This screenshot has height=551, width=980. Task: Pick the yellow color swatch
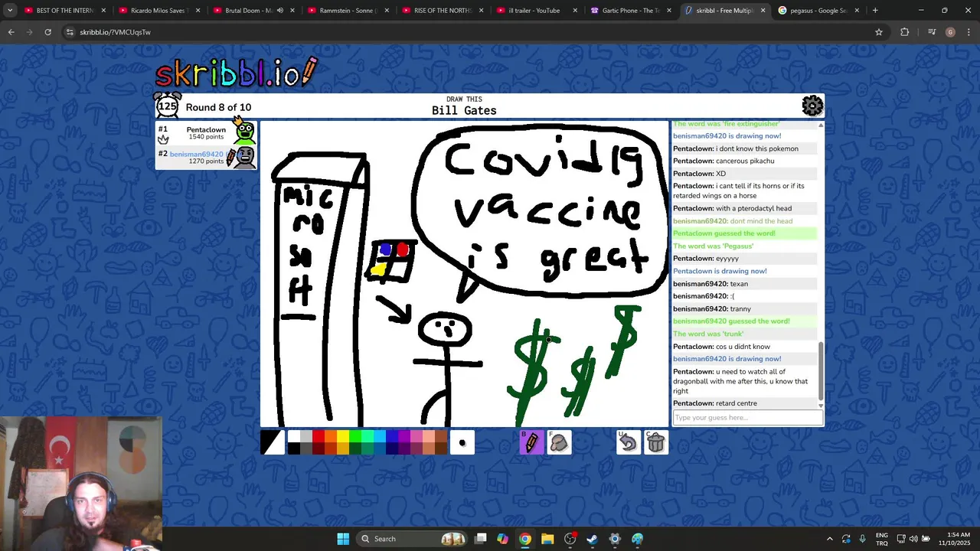(343, 436)
